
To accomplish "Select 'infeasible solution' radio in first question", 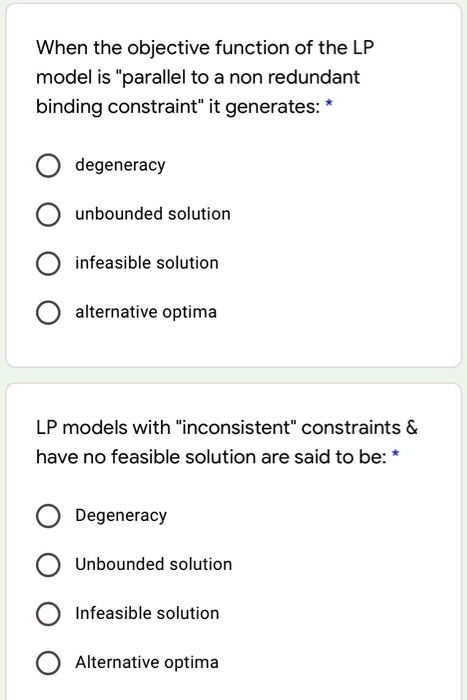I will (x=48, y=264).
